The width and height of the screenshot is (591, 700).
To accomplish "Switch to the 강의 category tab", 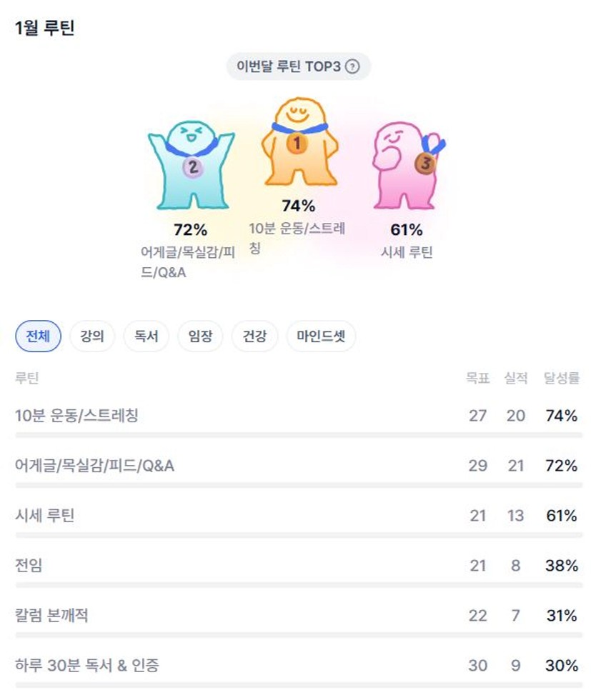I will 92,336.
